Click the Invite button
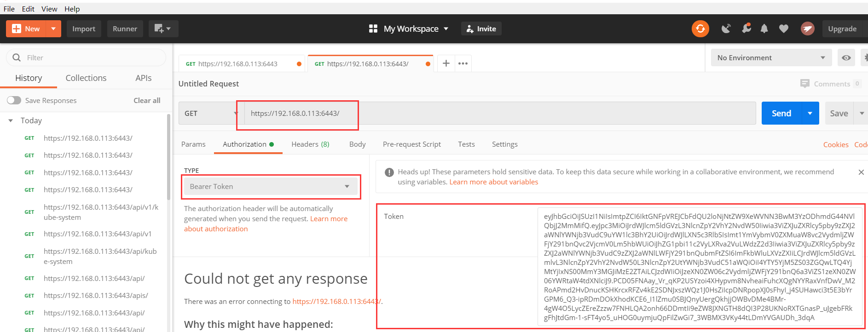This screenshot has width=868, height=332. (x=481, y=29)
